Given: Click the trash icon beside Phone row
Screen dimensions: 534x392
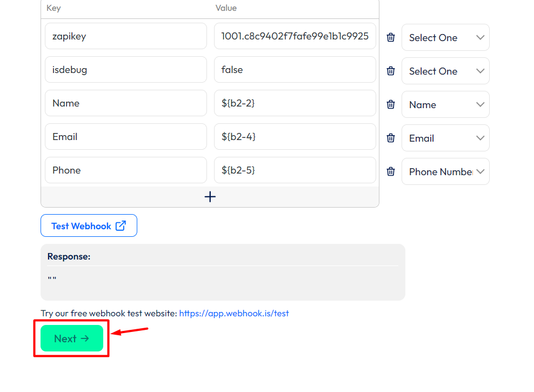Looking at the screenshot, I should (x=391, y=171).
